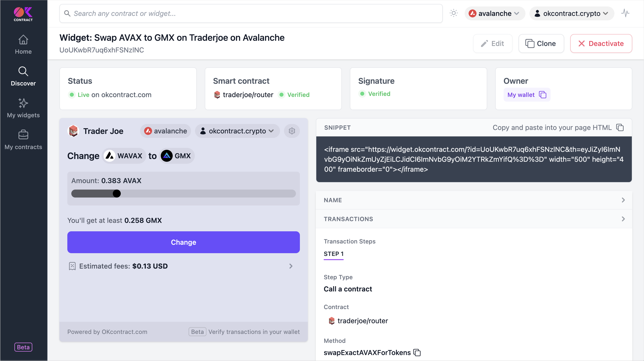
Task: Open okcontract.crypto dropdown inside widget
Action: [x=237, y=131]
